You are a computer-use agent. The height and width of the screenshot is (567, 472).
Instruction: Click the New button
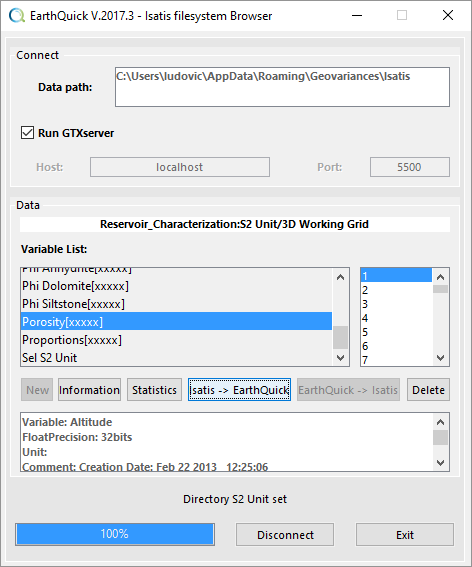[37, 390]
